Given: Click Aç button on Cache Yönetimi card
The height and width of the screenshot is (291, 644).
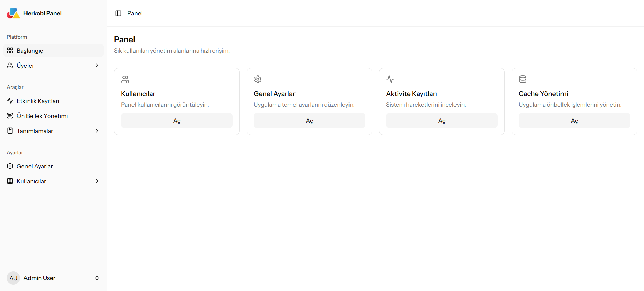Looking at the screenshot, I should point(574,120).
